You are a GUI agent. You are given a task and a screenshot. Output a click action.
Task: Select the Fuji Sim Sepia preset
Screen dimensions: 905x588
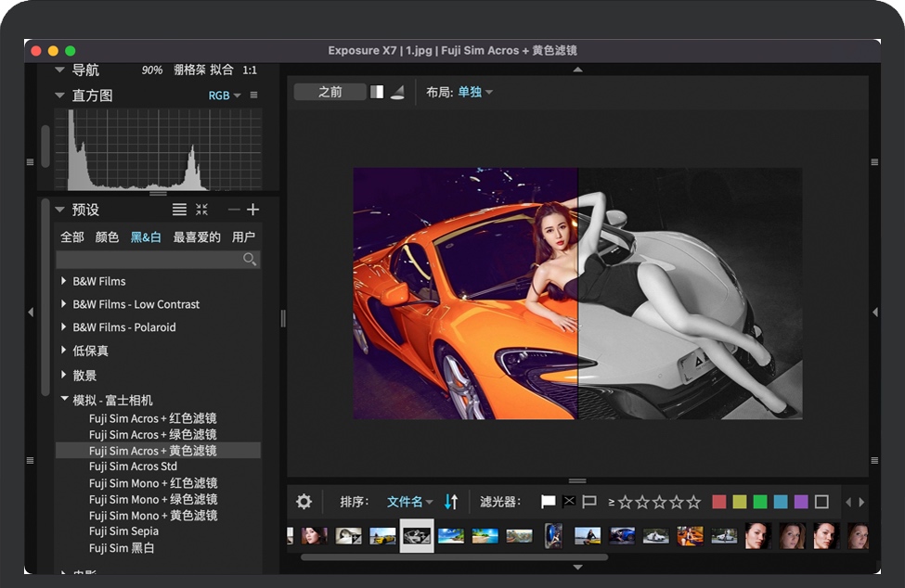pos(123,531)
